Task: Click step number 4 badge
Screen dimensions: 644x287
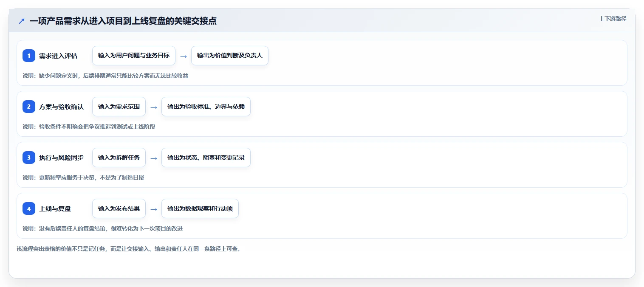Action: [29, 208]
